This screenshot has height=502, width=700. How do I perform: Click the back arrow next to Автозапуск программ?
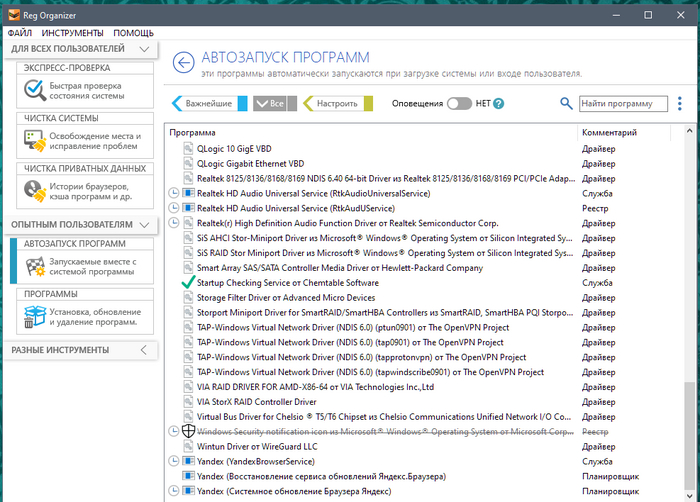tap(183, 63)
